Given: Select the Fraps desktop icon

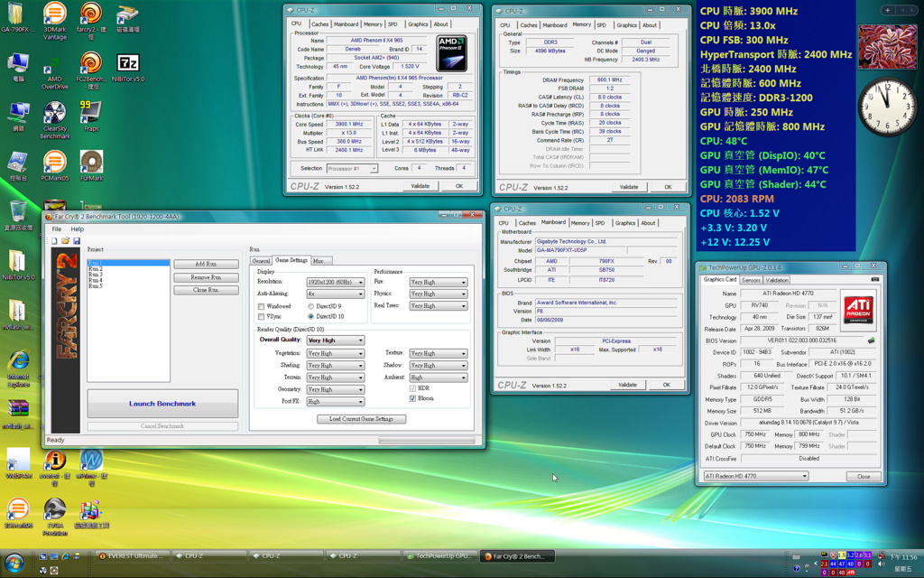Looking at the screenshot, I should 91,117.
